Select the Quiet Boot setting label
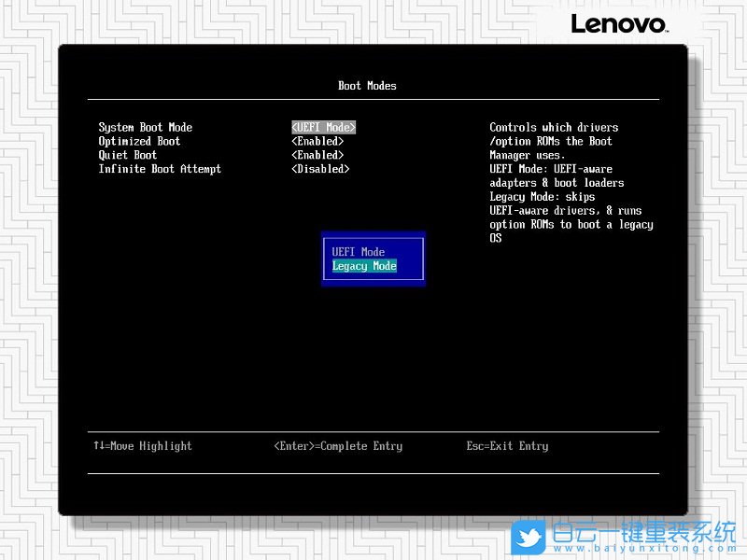This screenshot has height=560, width=747. (x=128, y=155)
